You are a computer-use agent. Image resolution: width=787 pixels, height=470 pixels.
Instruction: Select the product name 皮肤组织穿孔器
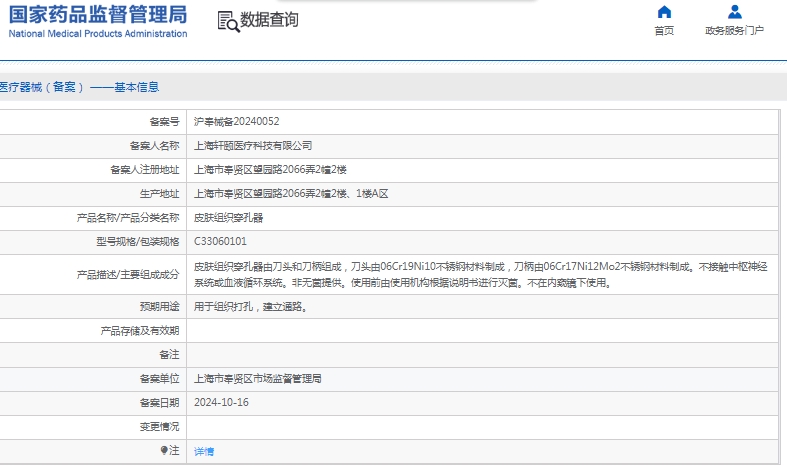click(228, 218)
